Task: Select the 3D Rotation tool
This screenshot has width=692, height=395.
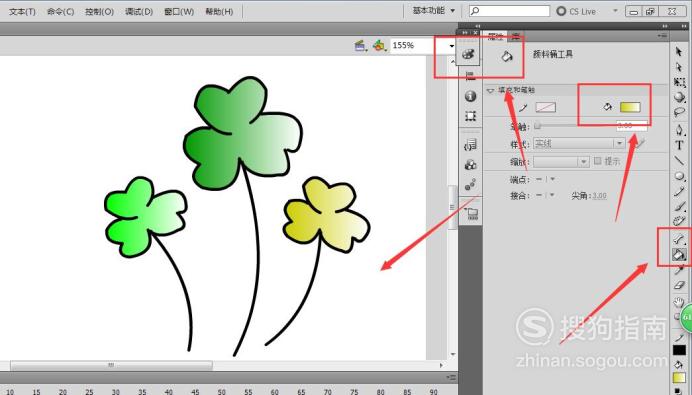Action: (x=679, y=97)
